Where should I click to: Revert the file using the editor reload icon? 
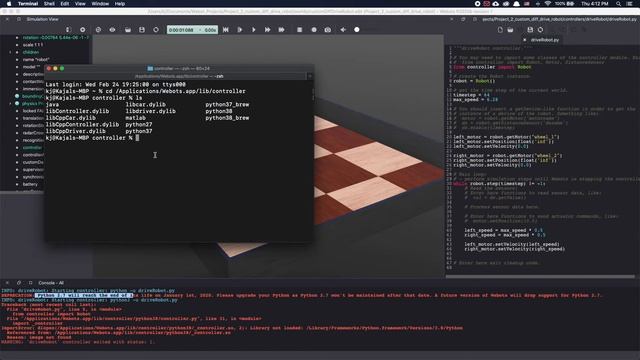540,30
